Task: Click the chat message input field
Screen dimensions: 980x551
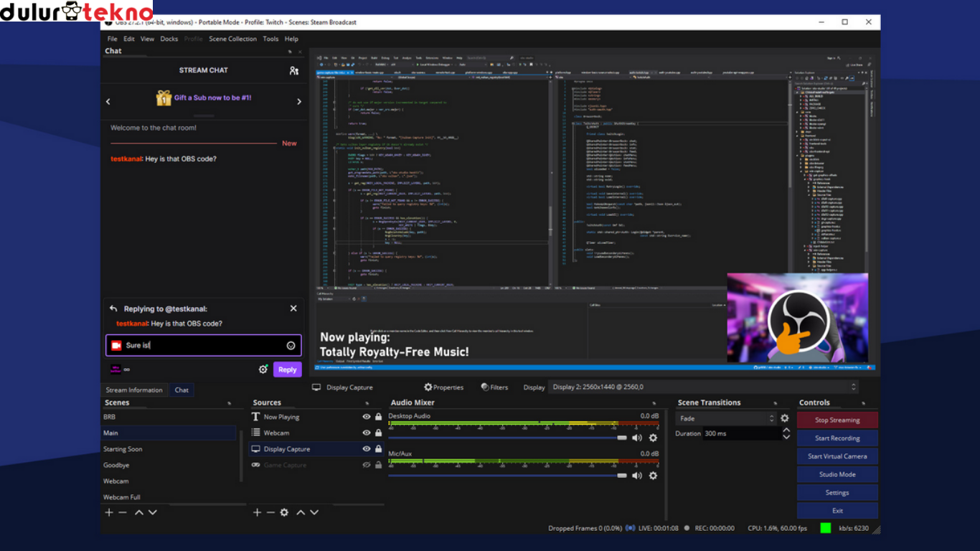Action: (x=204, y=346)
